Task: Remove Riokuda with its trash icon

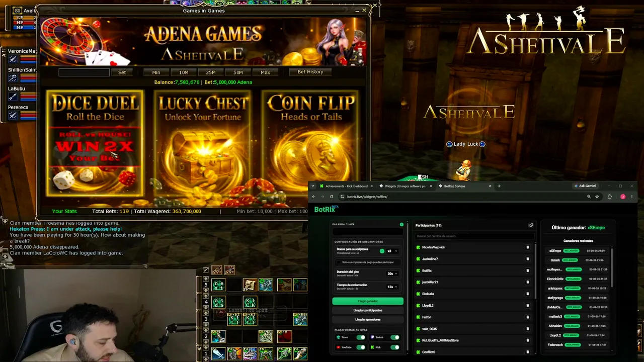Action: [527, 294]
